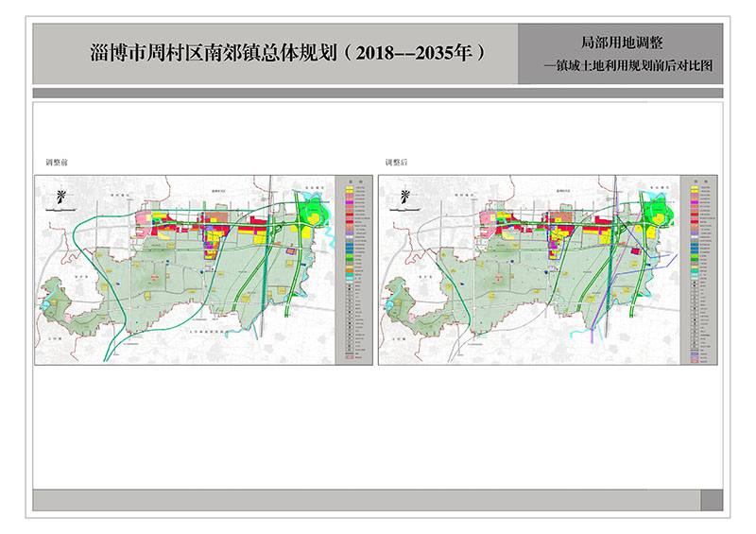Viewport: 756px width, 534px height.
Task: Click the 调整前 label above left map
Action: [57, 163]
